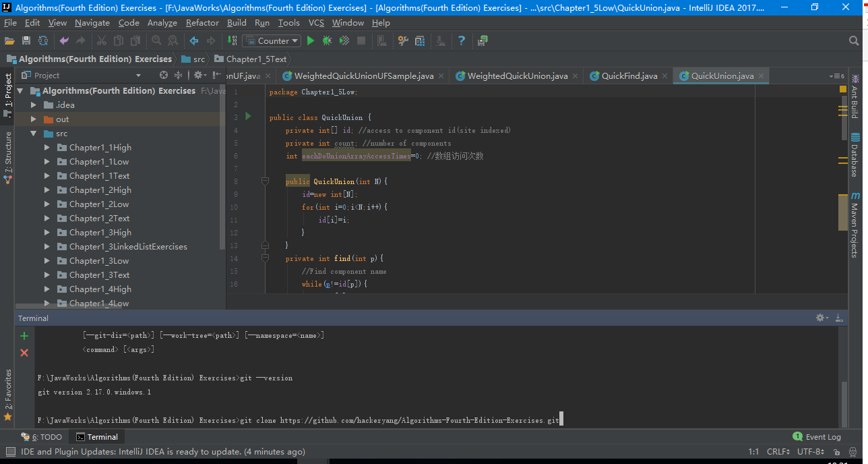Click the Find magnifier in the toolbar
The width and height of the screenshot is (868, 464).
click(156, 40)
